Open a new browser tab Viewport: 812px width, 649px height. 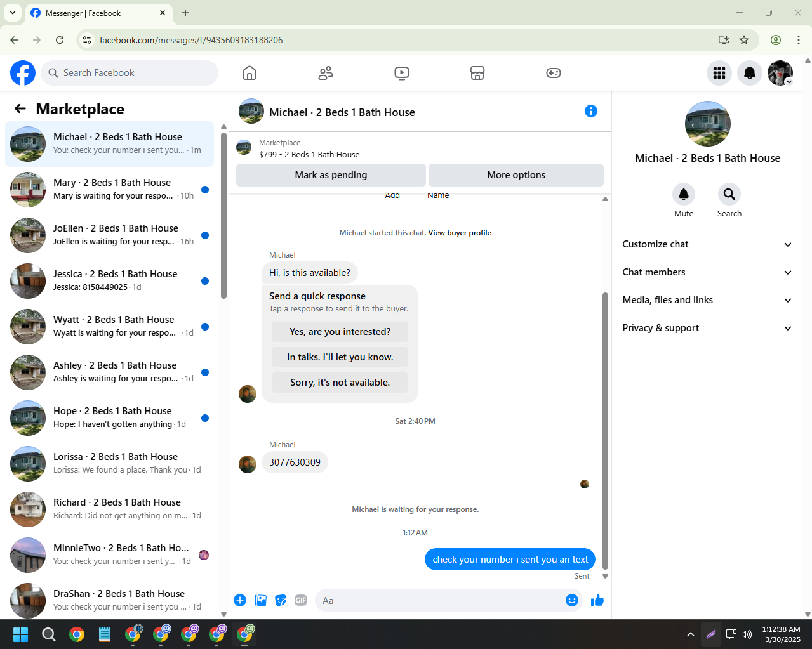185,13
